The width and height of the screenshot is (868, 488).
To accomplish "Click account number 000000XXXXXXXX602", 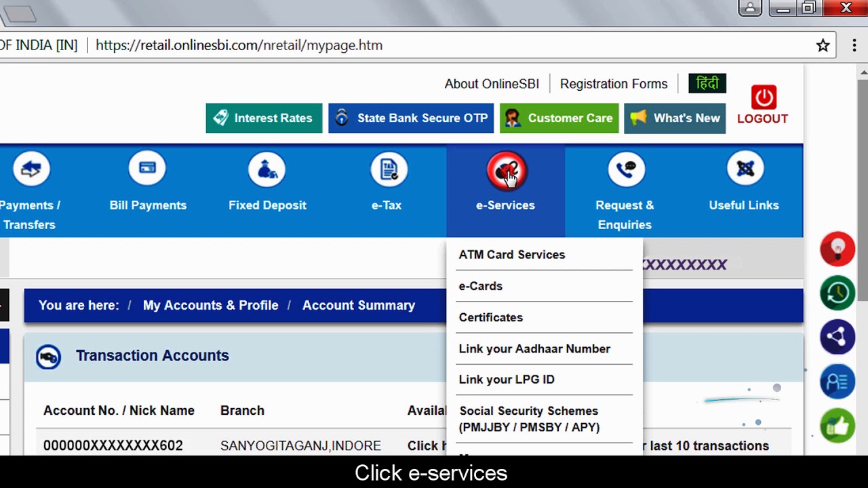I will coord(113,446).
